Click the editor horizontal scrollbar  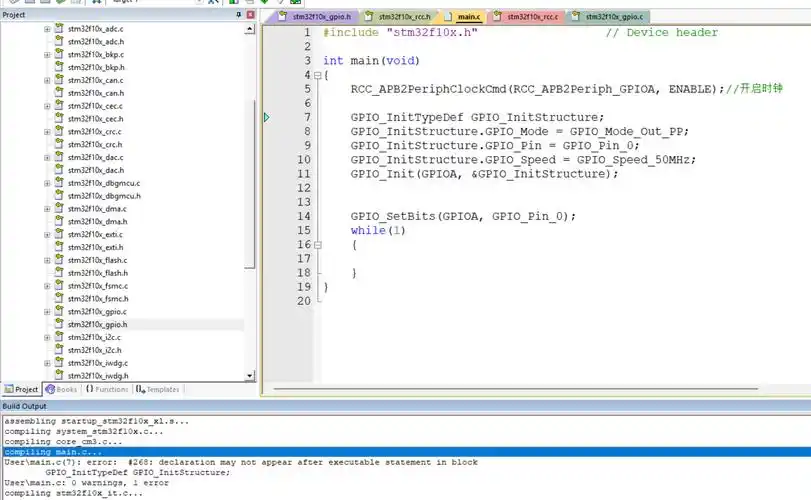[515, 388]
